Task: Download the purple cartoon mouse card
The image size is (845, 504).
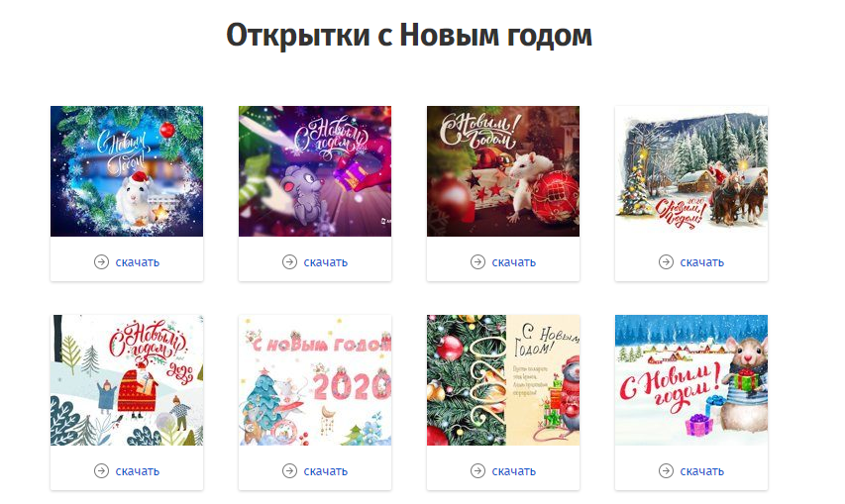Action: pyautogui.click(x=326, y=262)
